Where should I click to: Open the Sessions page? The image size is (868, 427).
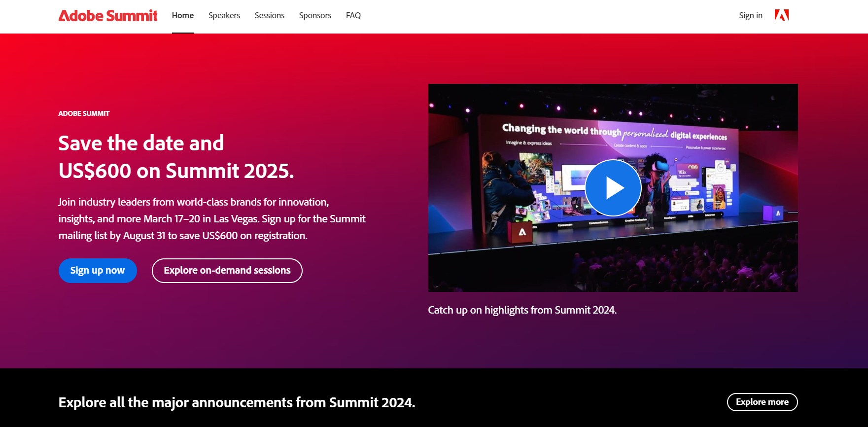click(270, 16)
